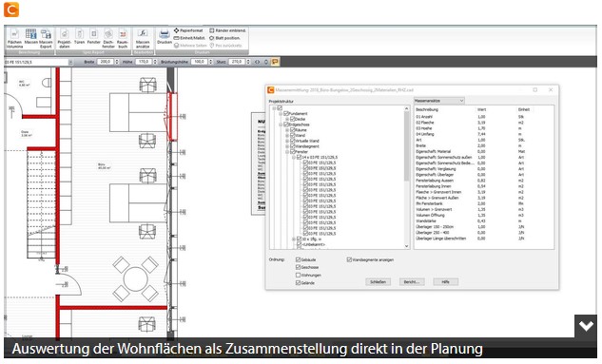Click the project tree scrollbar thumb
The image size is (602, 364).
tap(407, 146)
